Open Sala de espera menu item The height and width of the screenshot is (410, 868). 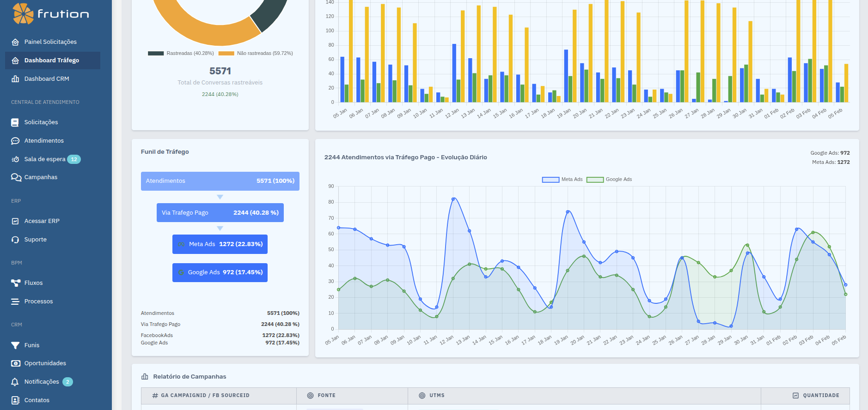[x=45, y=159]
